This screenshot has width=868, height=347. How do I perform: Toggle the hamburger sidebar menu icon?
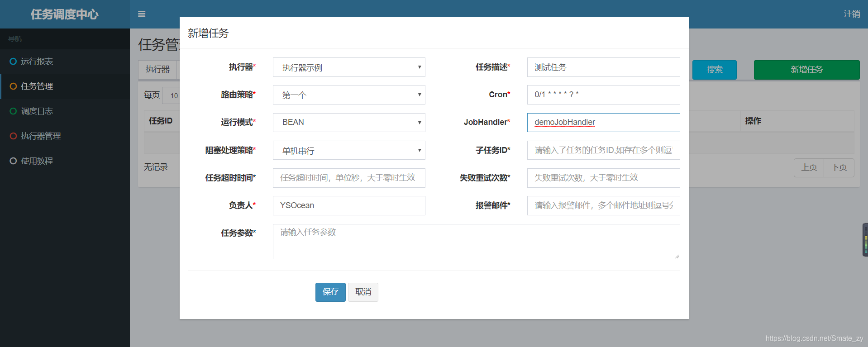pyautogui.click(x=142, y=14)
